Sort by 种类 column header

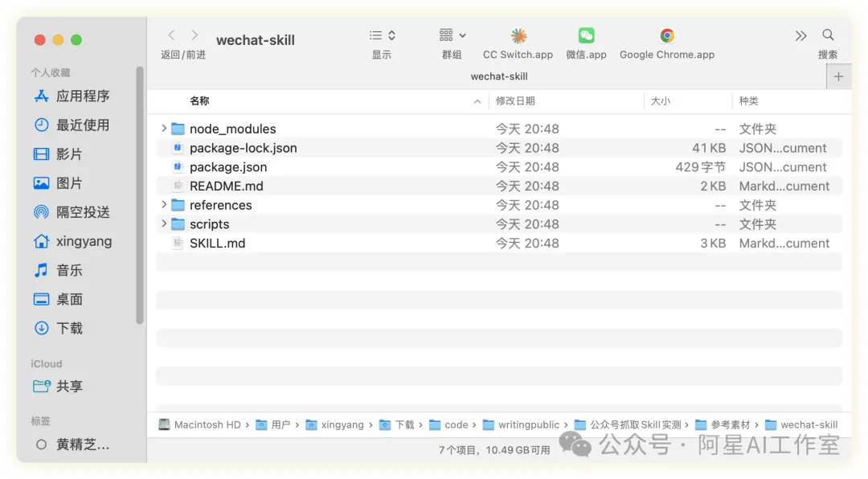pyautogui.click(x=748, y=100)
